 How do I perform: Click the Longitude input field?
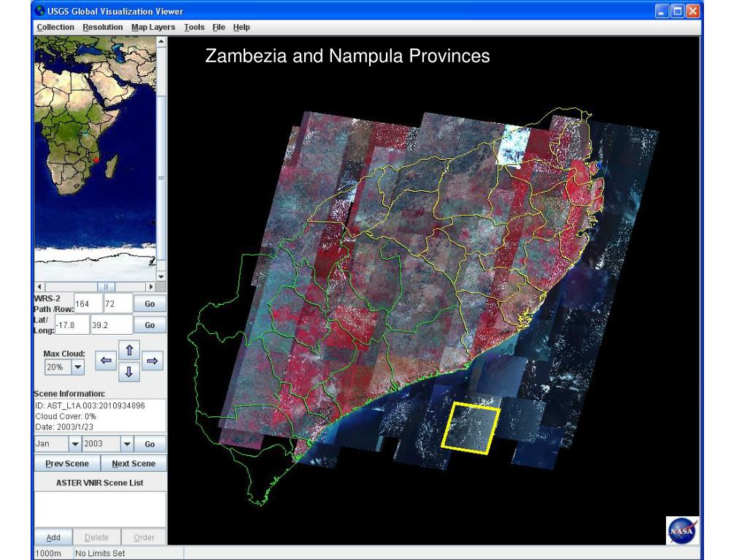coord(112,325)
